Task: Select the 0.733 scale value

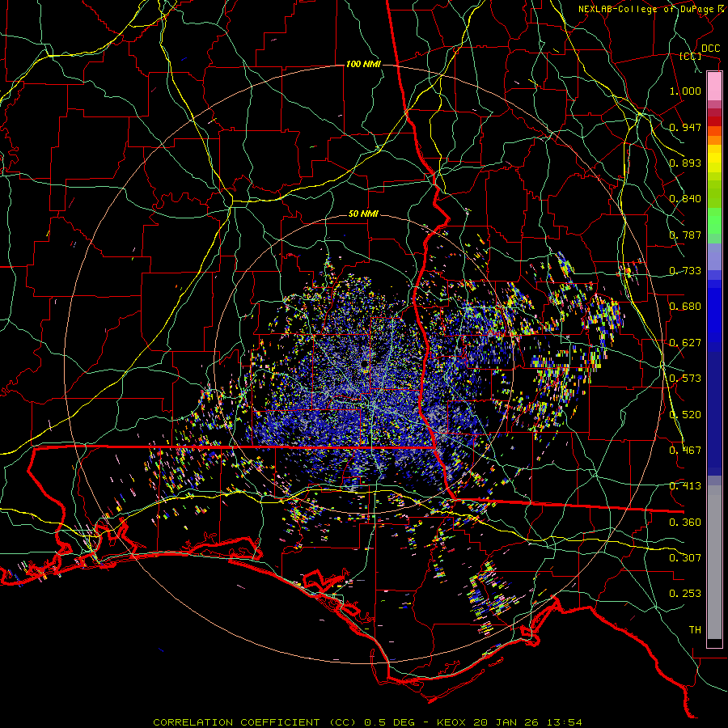Action: [x=685, y=271]
